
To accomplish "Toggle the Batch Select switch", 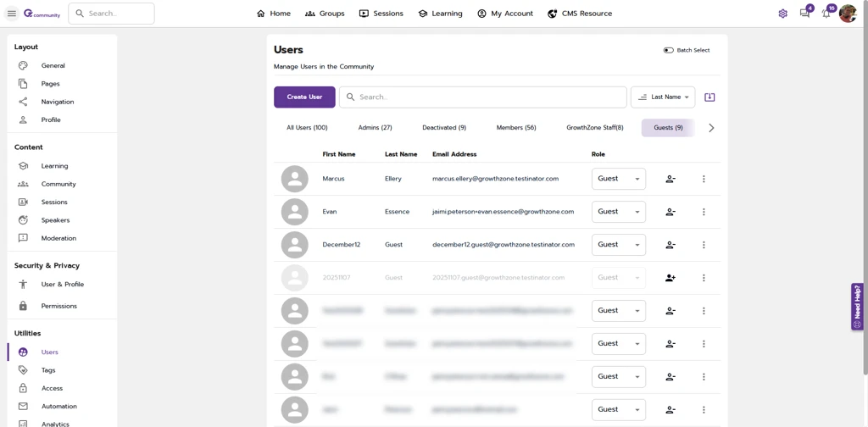I will click(669, 50).
